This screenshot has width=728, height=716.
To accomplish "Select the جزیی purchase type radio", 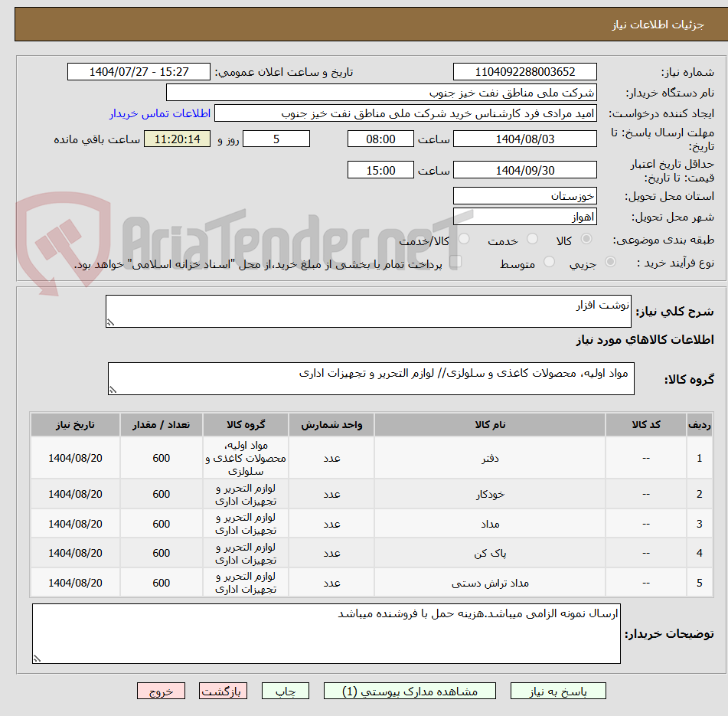I will click(610, 262).
